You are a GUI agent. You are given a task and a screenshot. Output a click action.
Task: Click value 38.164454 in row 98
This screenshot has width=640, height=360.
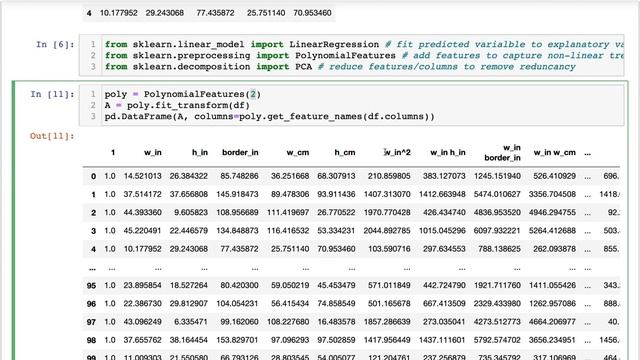tap(189, 340)
